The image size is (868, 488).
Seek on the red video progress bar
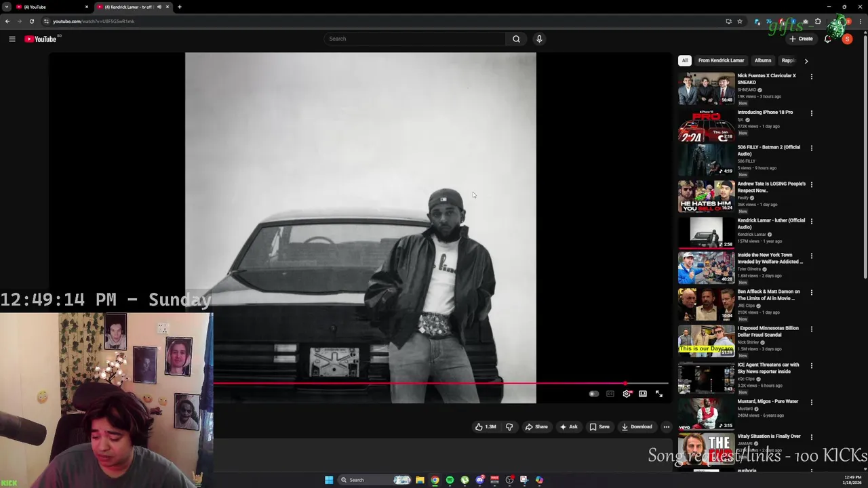[x=441, y=384]
